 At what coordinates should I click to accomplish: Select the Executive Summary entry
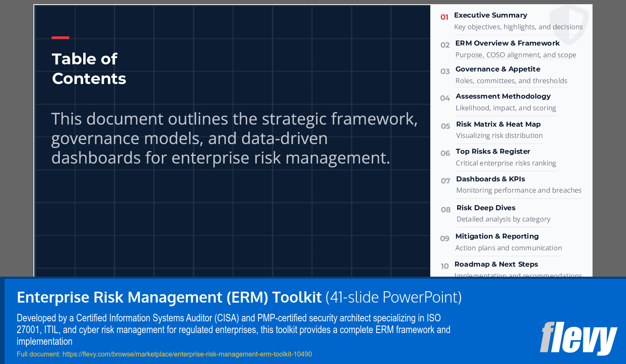click(491, 15)
